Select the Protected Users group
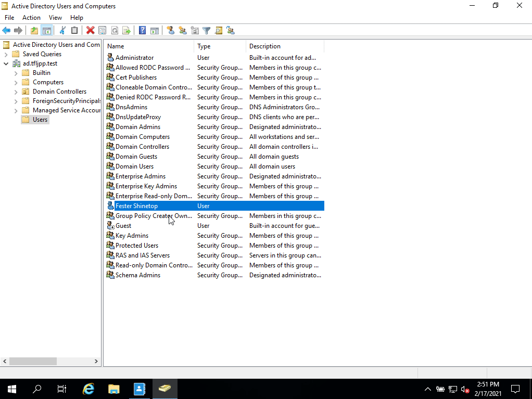This screenshot has width=532, height=399. 137,246
